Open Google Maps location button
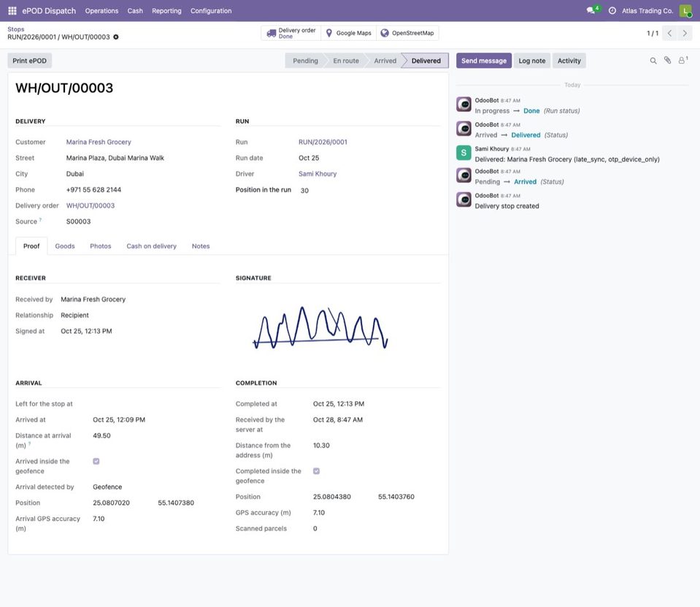The image size is (700, 607). tap(349, 33)
